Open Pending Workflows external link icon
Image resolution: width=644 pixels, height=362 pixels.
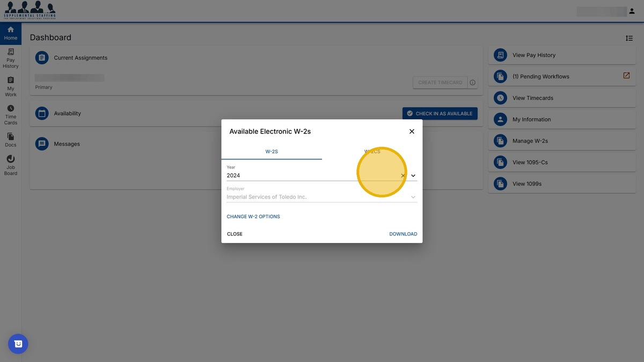click(x=626, y=76)
